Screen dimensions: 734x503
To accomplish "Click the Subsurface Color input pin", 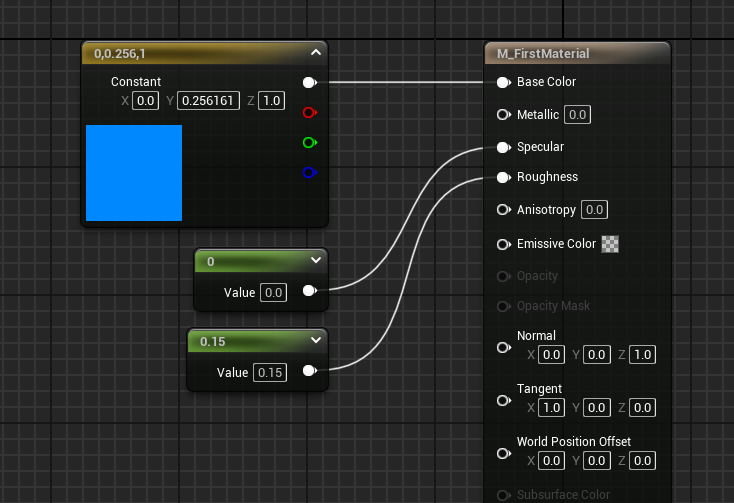I will [503, 495].
